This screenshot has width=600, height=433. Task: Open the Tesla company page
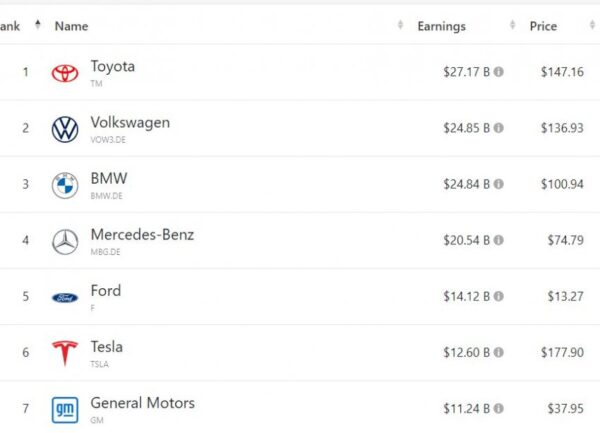107,346
